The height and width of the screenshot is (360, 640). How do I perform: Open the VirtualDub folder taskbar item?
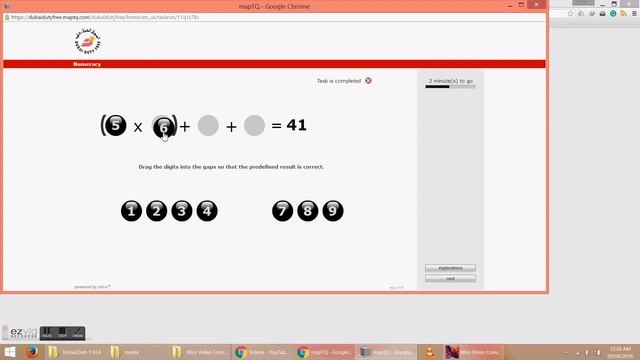pos(76,352)
